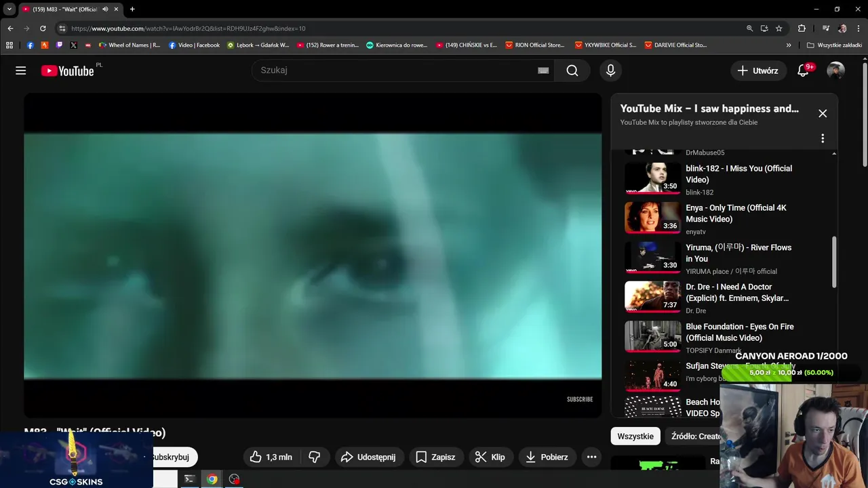Open Chrome profile avatar in toolbar
This screenshot has width=868, height=488.
(842, 28)
